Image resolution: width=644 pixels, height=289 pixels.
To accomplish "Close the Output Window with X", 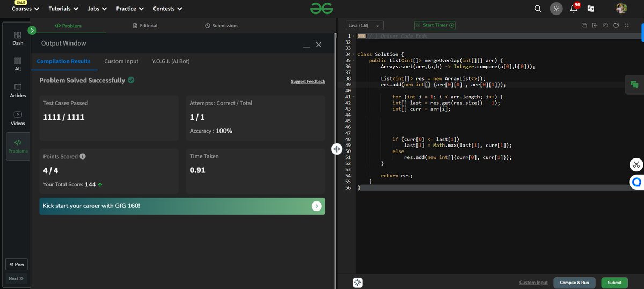I will point(319,45).
